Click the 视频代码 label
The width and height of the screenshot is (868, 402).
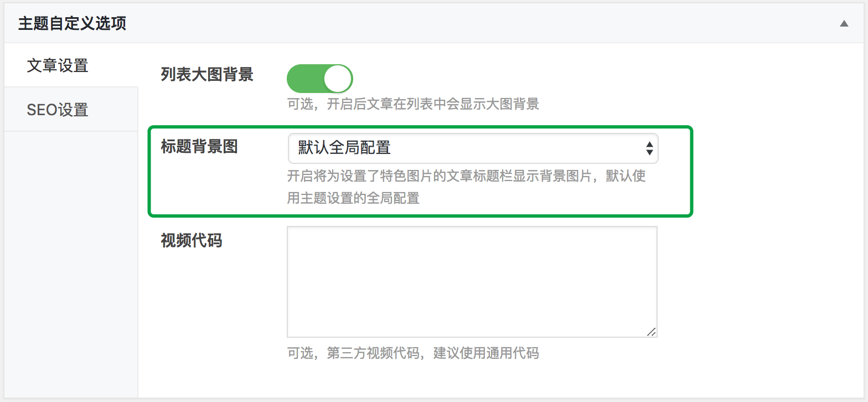point(192,240)
